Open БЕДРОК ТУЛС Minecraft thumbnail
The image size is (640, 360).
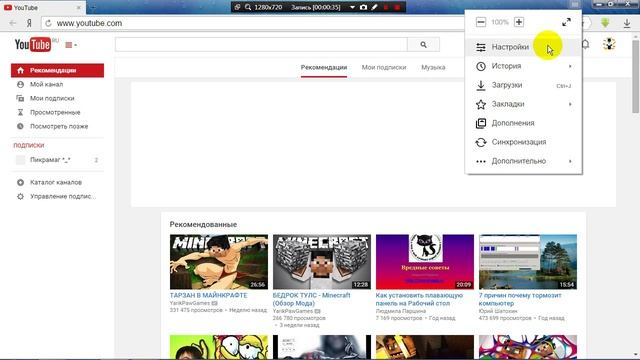pos(322,262)
